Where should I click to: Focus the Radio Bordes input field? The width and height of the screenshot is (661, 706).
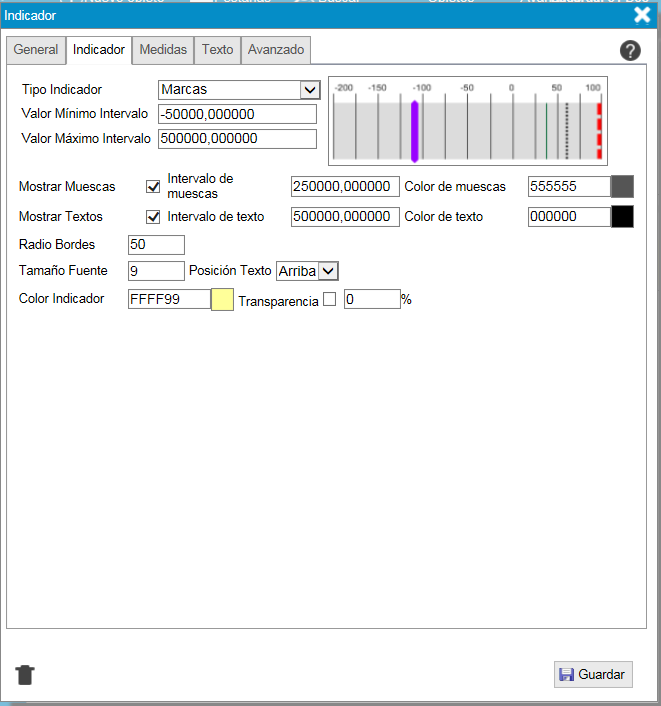point(156,245)
